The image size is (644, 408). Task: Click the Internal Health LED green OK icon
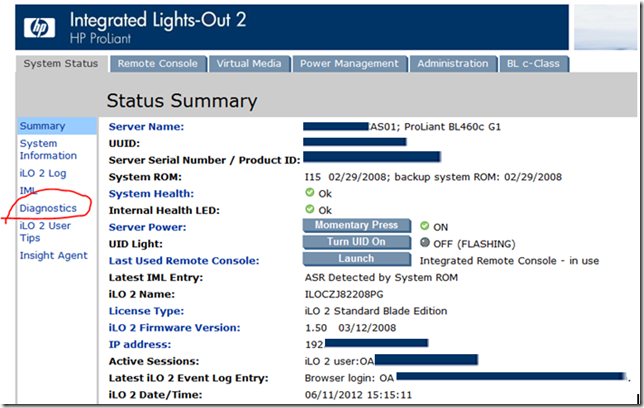[310, 209]
